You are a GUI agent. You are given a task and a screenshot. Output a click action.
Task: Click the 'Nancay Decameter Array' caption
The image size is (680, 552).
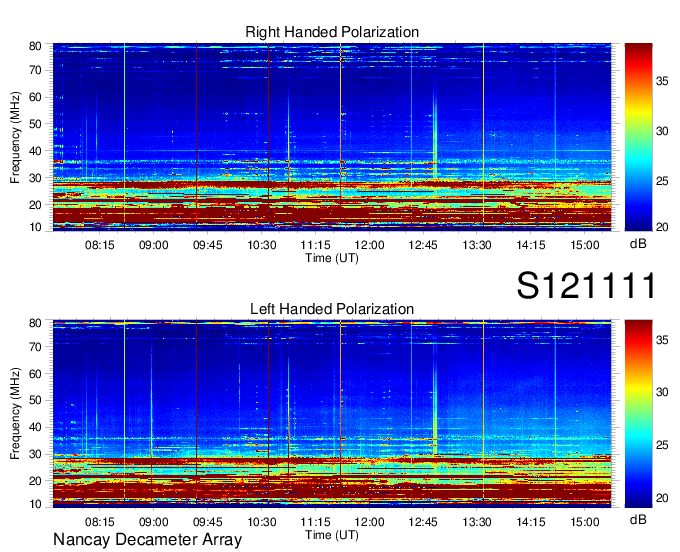[x=147, y=540]
